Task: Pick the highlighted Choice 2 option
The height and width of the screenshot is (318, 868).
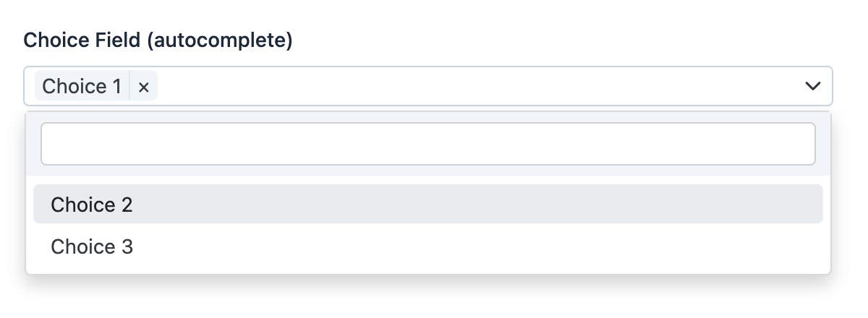Action: click(x=427, y=205)
